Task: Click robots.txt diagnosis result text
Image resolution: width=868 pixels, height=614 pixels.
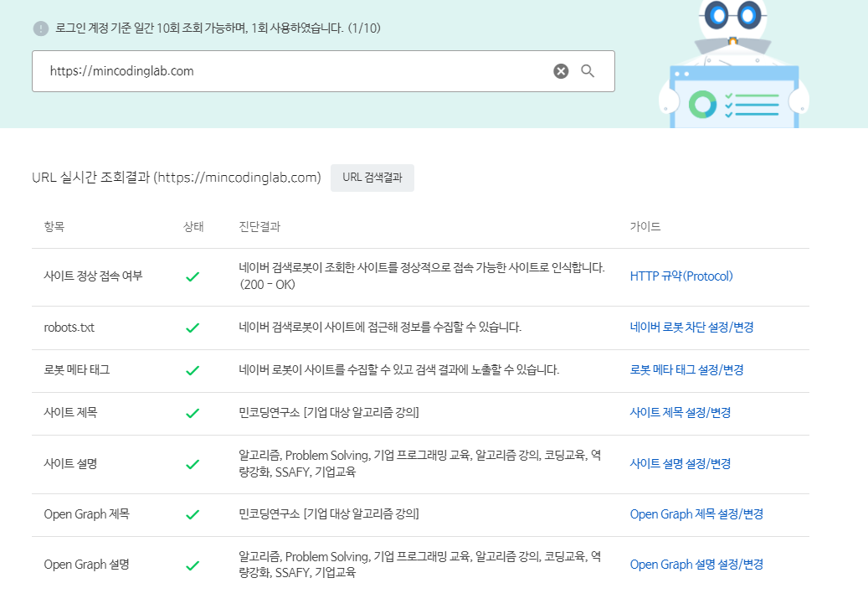Action: [380, 327]
